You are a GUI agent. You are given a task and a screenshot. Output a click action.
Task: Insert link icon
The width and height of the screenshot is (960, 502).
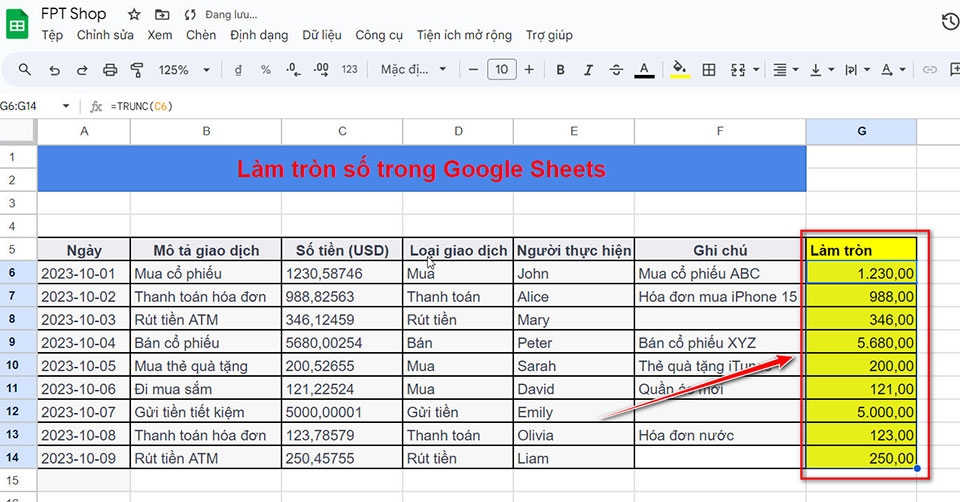click(929, 70)
